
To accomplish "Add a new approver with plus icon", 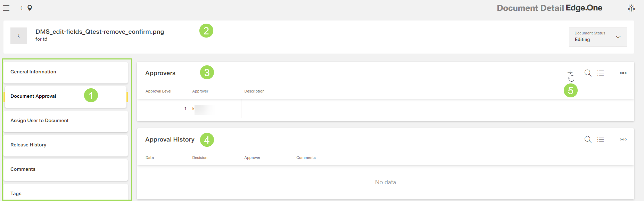I will 570,72.
